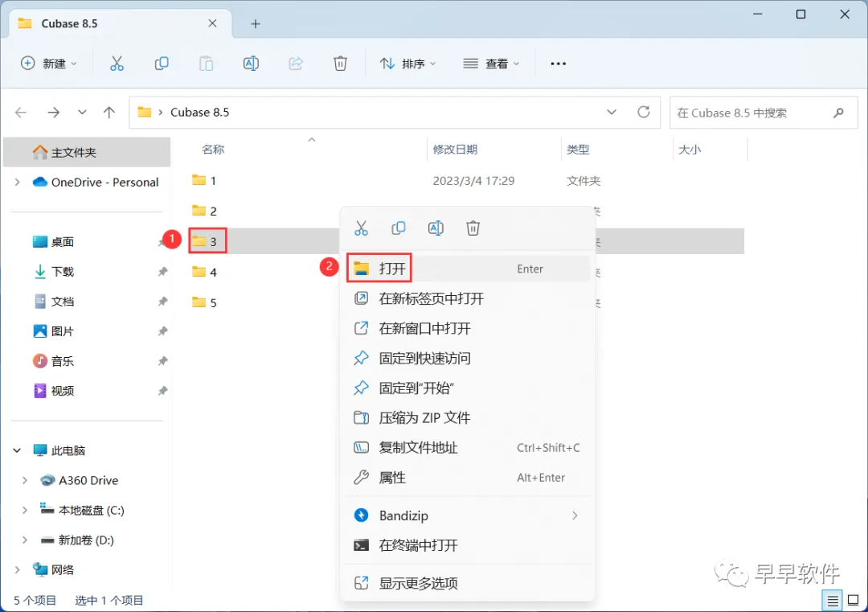Choose 固定到快速访问
Viewport: 868px width, 612px height.
coord(468,359)
